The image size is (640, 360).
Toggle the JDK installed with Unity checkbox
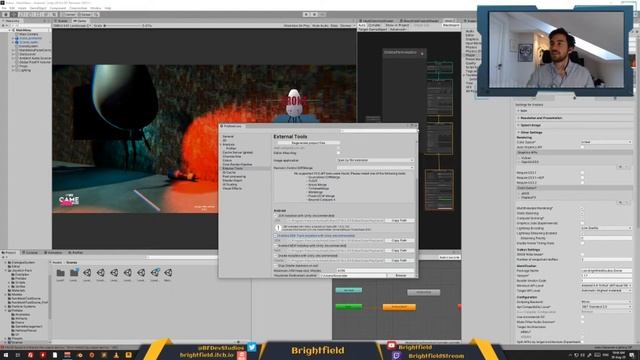click(x=276, y=216)
